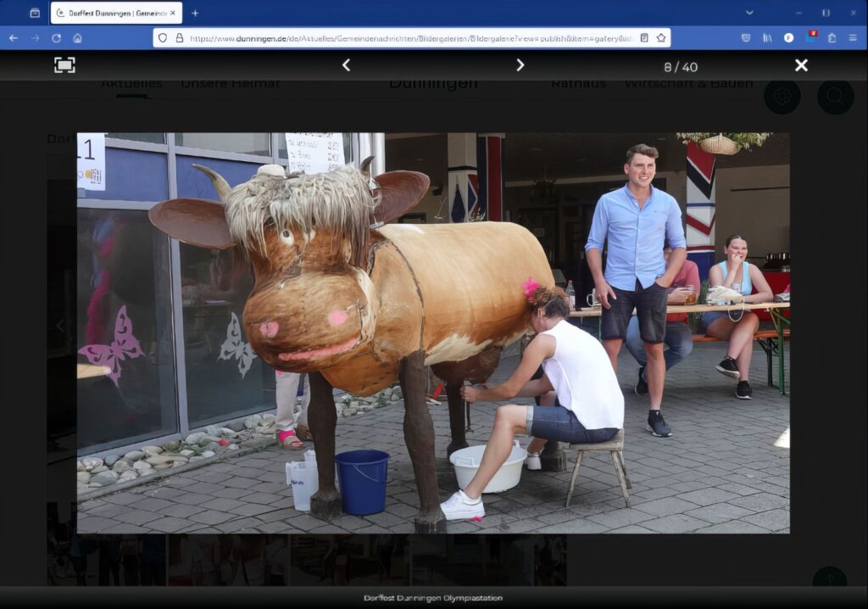
Task: Advance to the next gallery image
Action: click(x=520, y=65)
